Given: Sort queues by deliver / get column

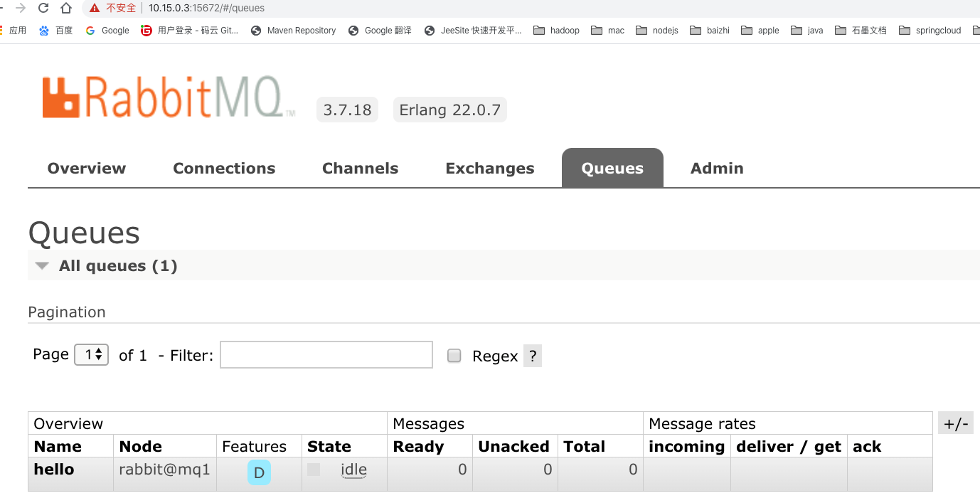Looking at the screenshot, I should coord(789,447).
